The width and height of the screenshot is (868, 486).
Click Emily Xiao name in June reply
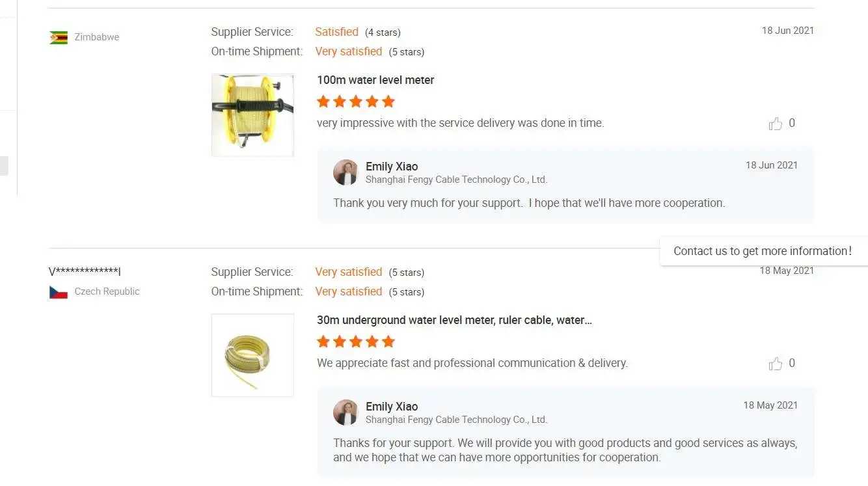coord(392,167)
